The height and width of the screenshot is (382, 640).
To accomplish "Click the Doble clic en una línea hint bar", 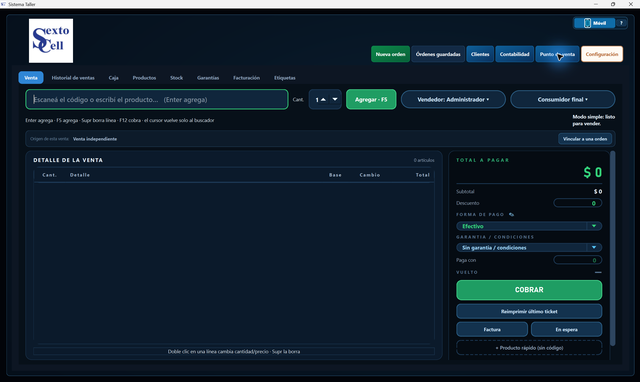I will [234, 351].
